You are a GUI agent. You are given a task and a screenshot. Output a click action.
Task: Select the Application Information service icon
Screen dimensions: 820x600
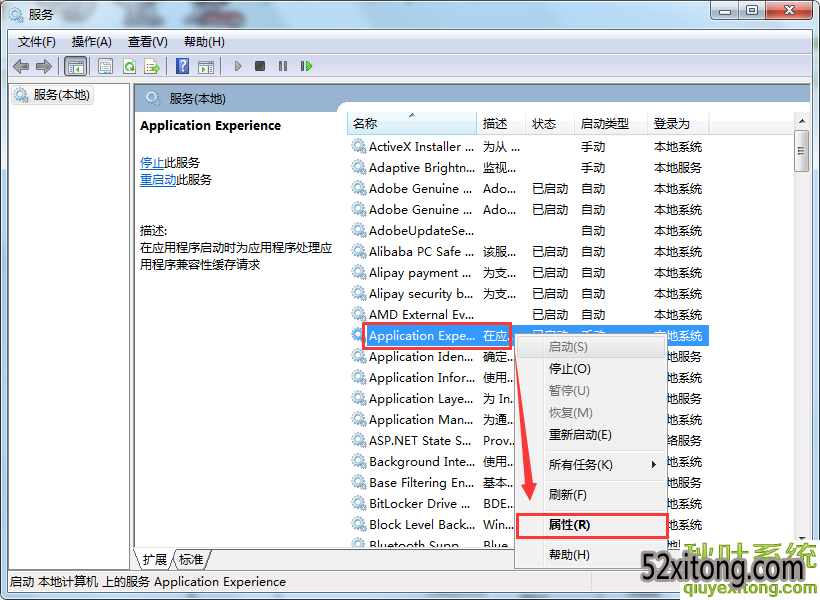click(x=359, y=378)
